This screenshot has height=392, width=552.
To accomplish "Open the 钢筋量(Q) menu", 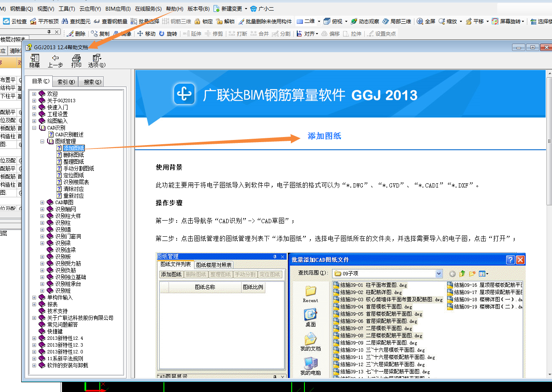I will tap(21, 8).
